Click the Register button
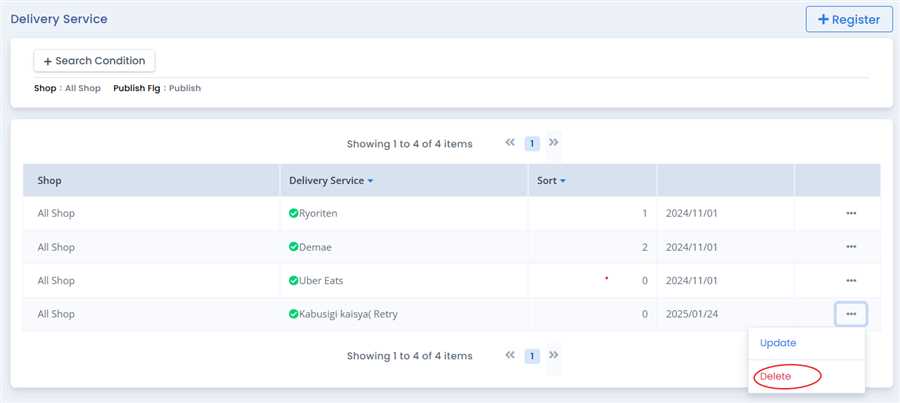The image size is (900, 403). 848,19
